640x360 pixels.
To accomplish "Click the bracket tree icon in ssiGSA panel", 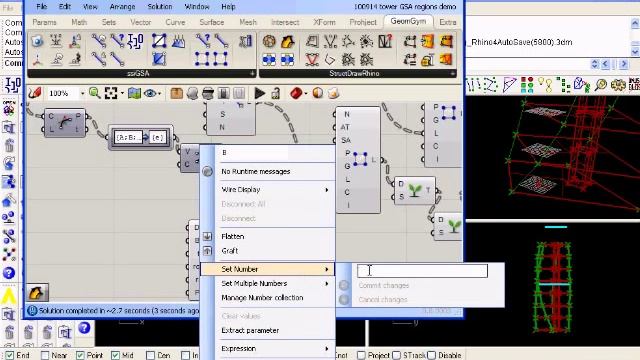I will point(135,41).
